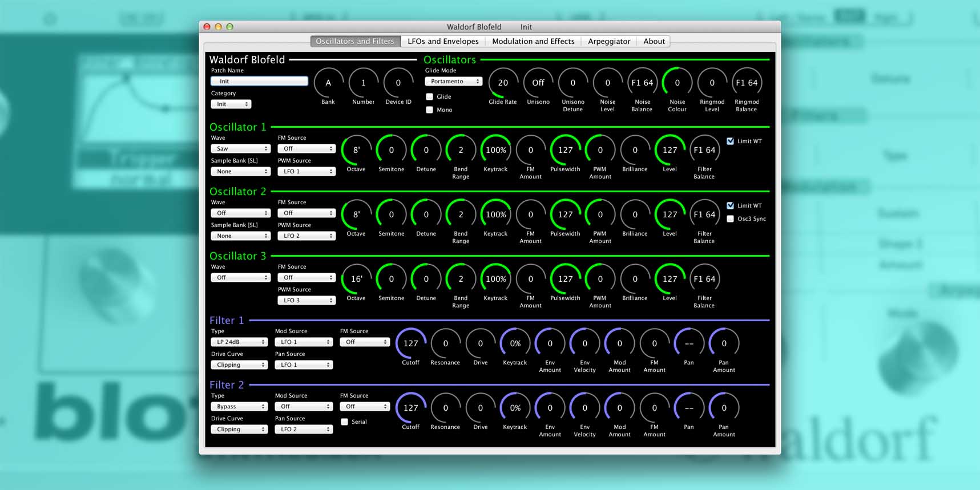Click the Noise Level knob

coord(608,83)
